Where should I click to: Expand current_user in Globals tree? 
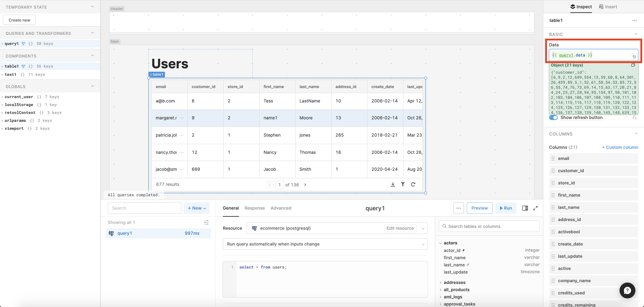[x=3, y=97]
